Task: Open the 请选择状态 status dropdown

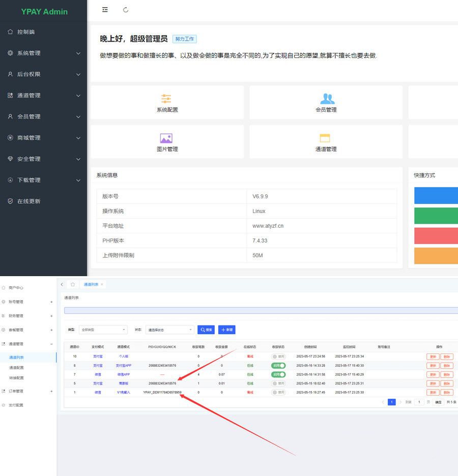Action: click(x=169, y=330)
